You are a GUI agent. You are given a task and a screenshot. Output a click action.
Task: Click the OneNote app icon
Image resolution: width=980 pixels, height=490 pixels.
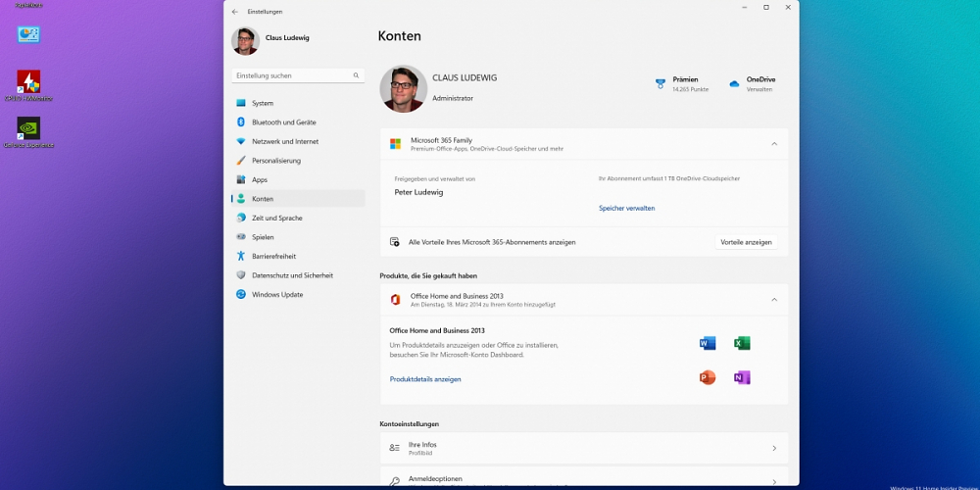pos(742,377)
